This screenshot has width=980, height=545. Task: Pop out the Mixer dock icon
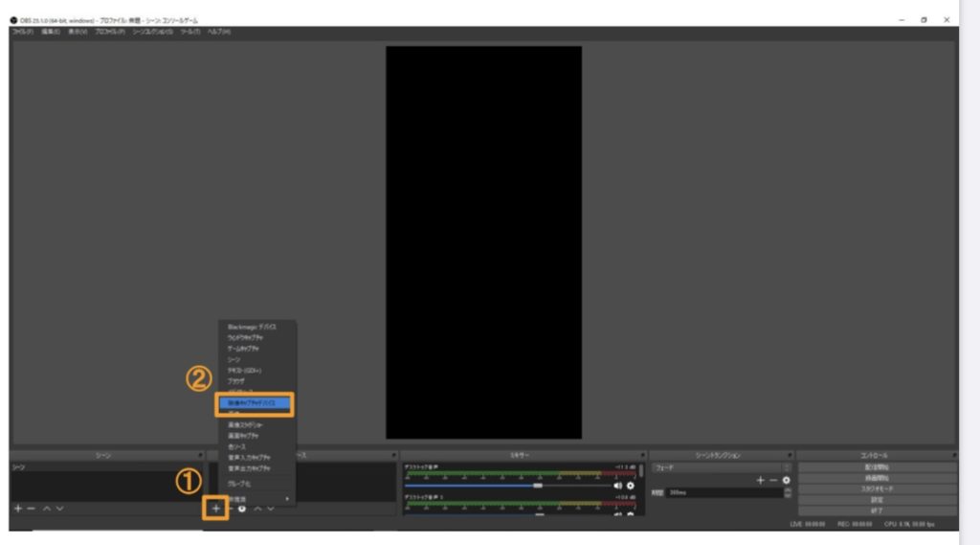coord(642,455)
